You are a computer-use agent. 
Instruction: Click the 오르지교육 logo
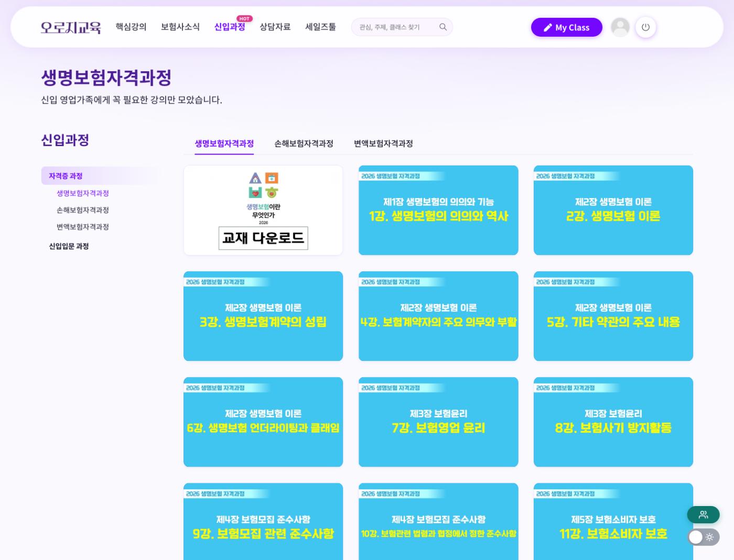tap(71, 27)
